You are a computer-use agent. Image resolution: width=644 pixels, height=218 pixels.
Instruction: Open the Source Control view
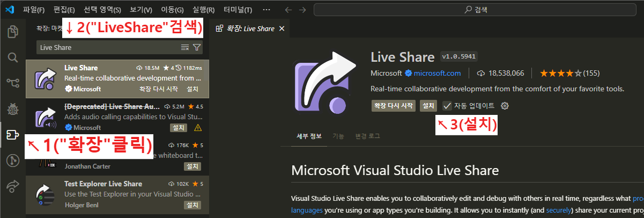(x=13, y=83)
